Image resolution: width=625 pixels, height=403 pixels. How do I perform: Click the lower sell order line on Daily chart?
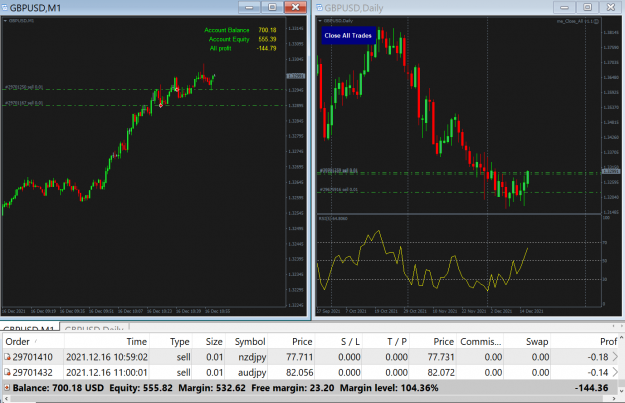point(458,192)
